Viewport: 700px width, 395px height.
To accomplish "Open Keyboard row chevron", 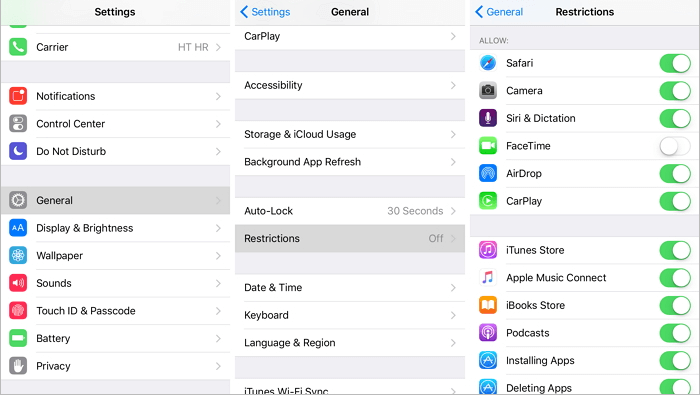I will [453, 315].
